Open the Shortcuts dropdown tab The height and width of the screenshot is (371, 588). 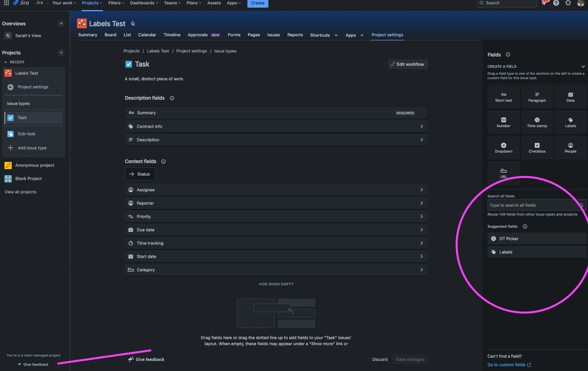pyautogui.click(x=324, y=35)
